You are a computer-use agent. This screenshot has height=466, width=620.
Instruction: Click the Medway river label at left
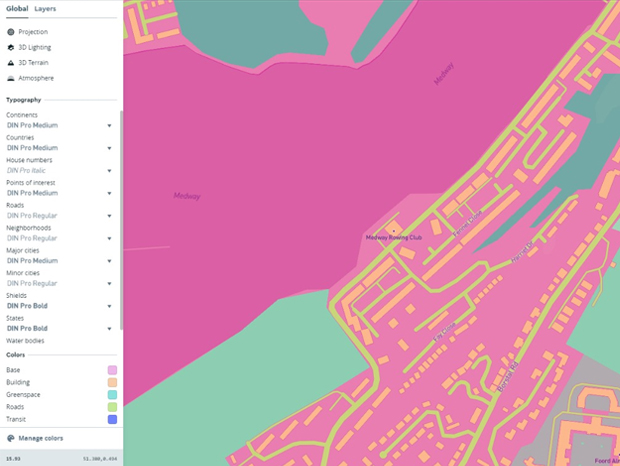[x=187, y=196]
